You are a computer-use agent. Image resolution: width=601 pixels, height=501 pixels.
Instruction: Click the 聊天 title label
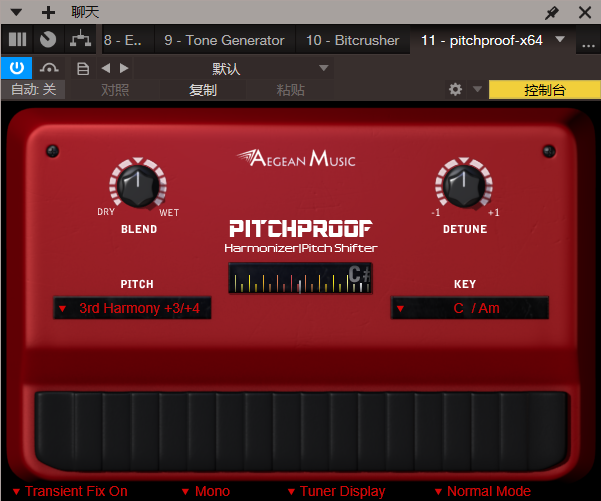(x=85, y=12)
